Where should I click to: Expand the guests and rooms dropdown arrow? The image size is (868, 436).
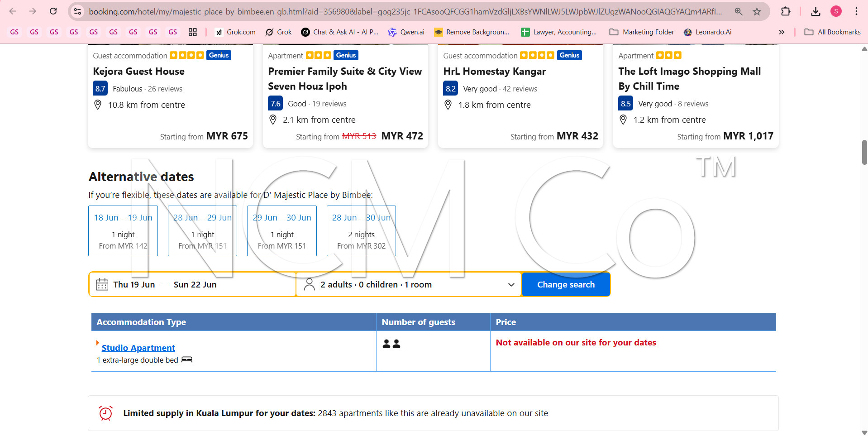pos(511,285)
